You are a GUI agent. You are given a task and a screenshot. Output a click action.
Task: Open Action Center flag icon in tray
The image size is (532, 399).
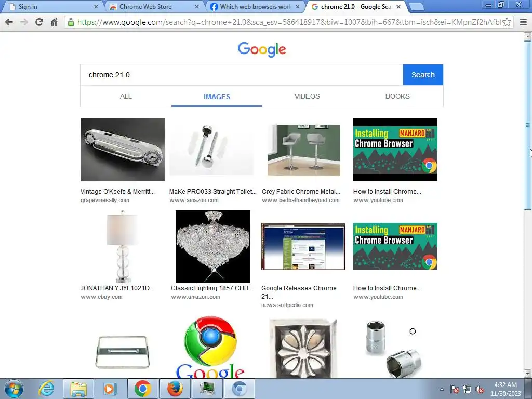[455, 389]
